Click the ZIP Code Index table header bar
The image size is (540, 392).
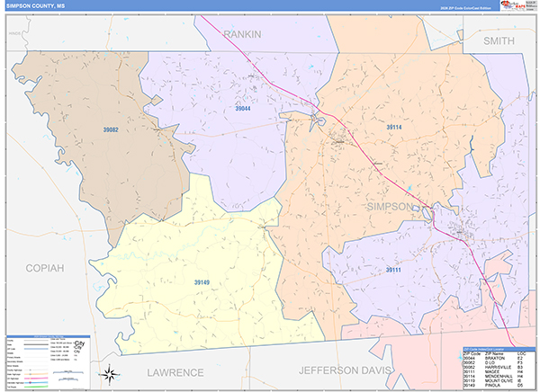(499, 349)
